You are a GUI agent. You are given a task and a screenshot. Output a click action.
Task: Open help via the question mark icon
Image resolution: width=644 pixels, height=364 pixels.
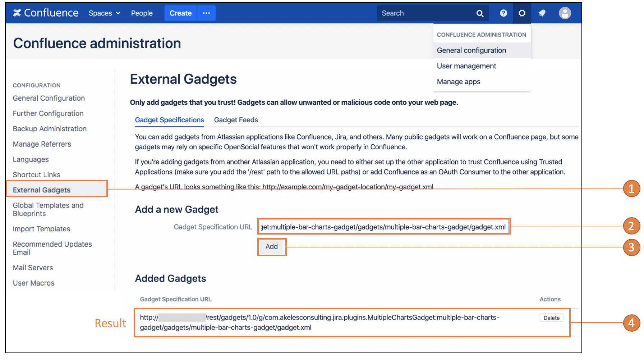click(503, 13)
